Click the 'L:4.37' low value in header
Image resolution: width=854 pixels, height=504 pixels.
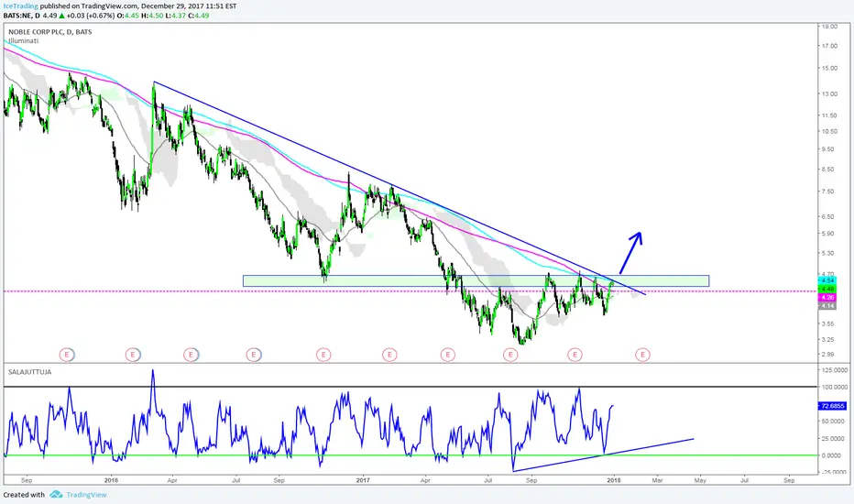tap(175, 16)
